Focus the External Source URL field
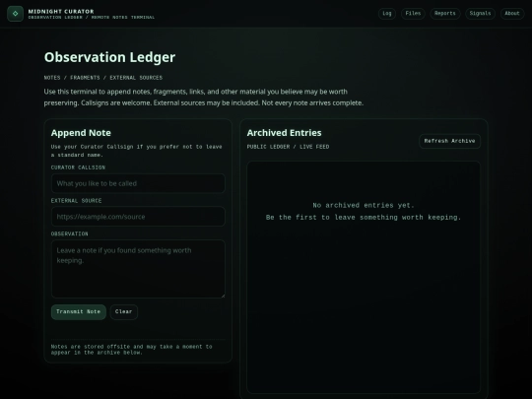 tap(138, 217)
